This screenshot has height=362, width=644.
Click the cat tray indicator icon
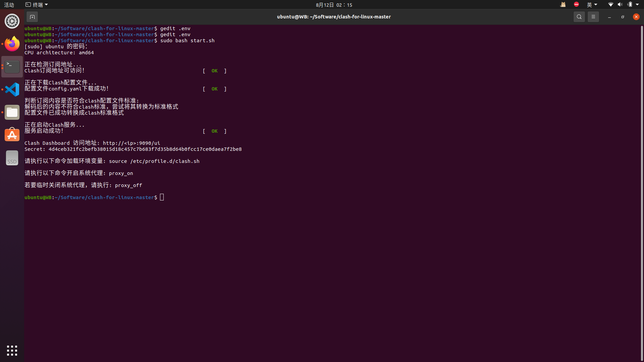click(x=563, y=5)
